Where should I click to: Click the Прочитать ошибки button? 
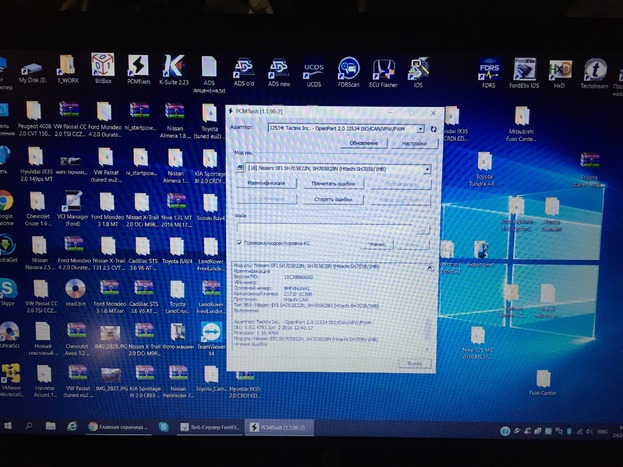tap(331, 184)
